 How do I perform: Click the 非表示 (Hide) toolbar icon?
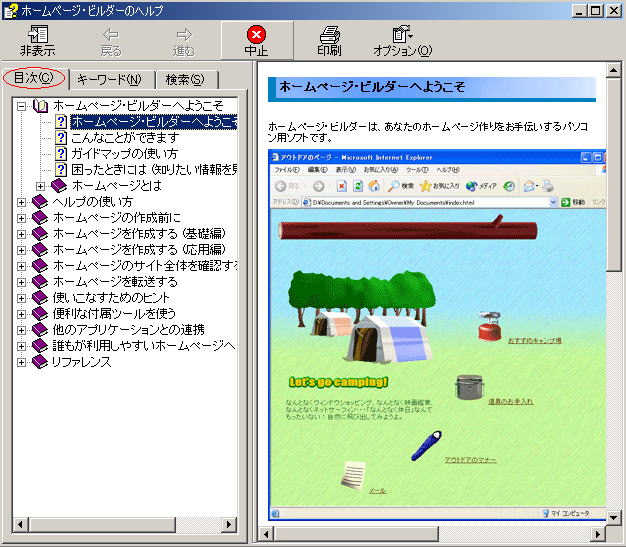pos(38,34)
